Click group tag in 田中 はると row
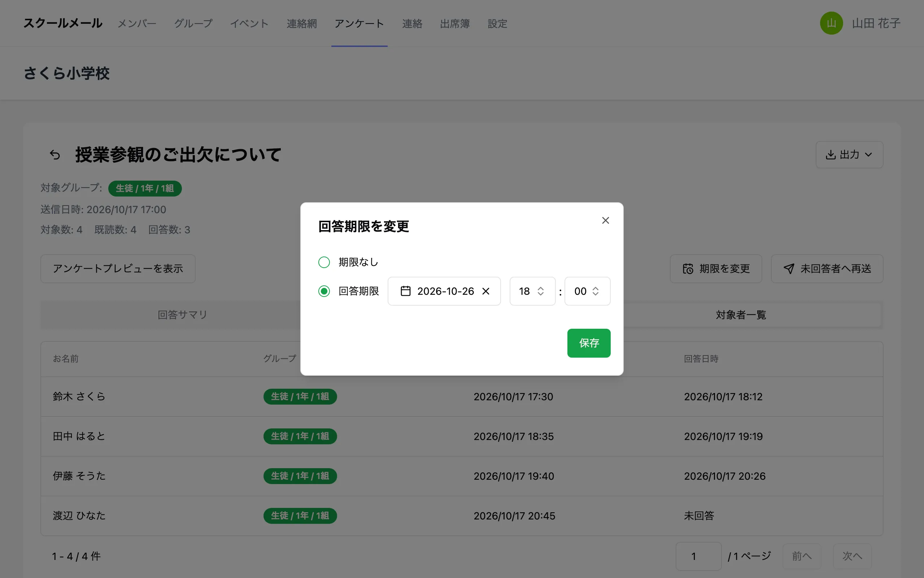924x578 pixels. [x=300, y=436]
